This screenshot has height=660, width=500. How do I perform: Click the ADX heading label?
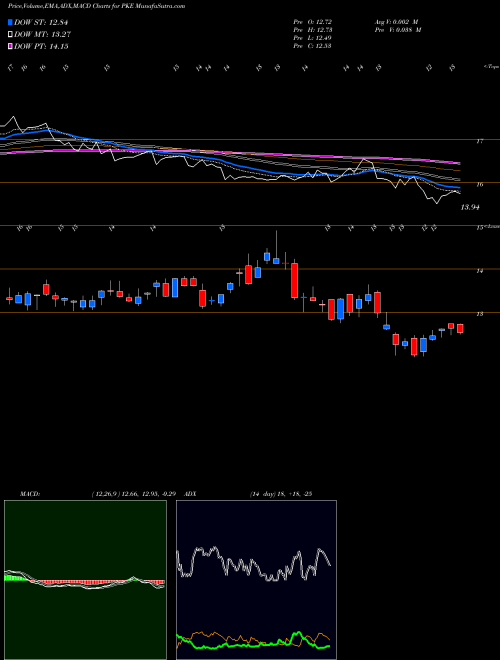[x=191, y=494]
